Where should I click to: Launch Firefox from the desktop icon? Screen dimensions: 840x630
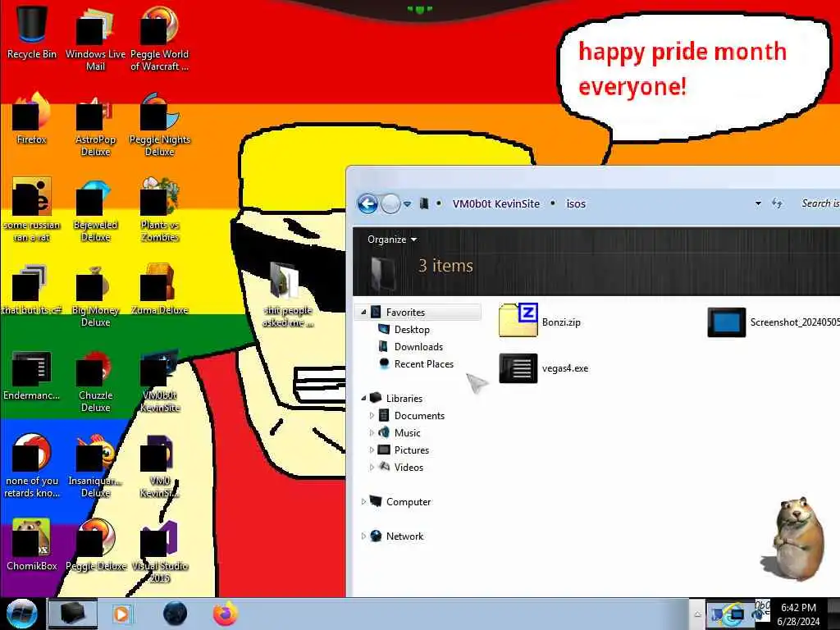[32, 119]
